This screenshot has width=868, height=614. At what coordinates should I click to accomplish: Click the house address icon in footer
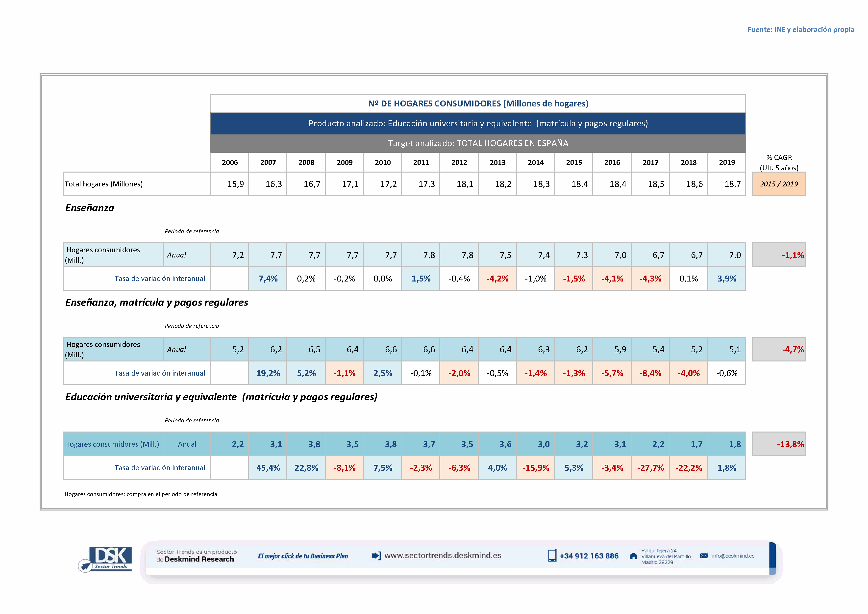pos(633,556)
